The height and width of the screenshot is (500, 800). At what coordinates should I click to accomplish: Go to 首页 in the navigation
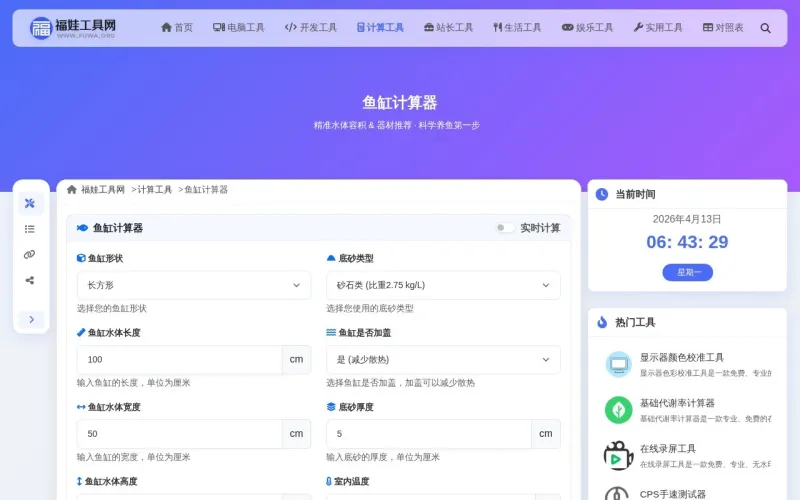click(x=177, y=28)
